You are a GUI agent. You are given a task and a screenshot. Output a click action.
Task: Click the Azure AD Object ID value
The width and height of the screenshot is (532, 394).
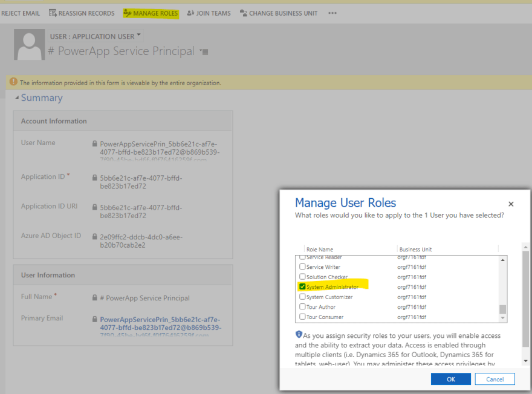(141, 241)
